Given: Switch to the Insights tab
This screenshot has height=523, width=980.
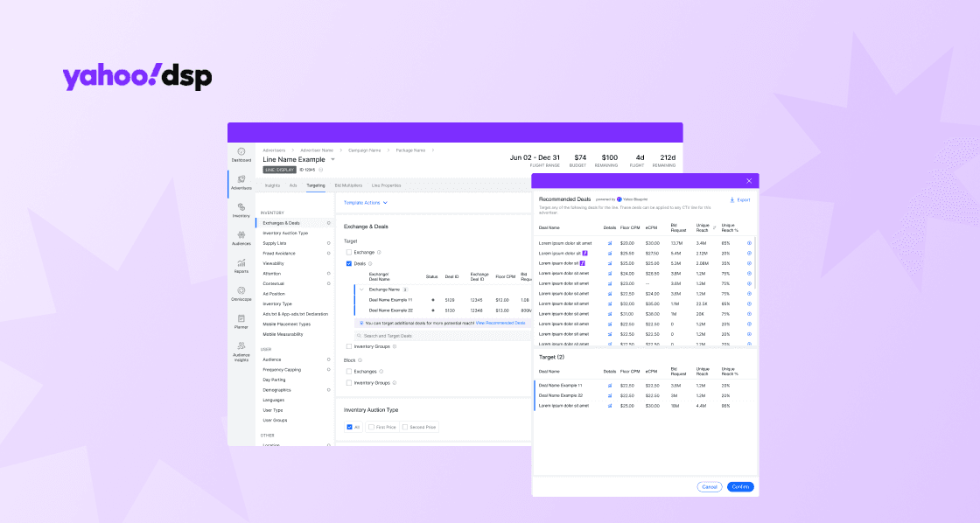Looking at the screenshot, I should tap(272, 185).
